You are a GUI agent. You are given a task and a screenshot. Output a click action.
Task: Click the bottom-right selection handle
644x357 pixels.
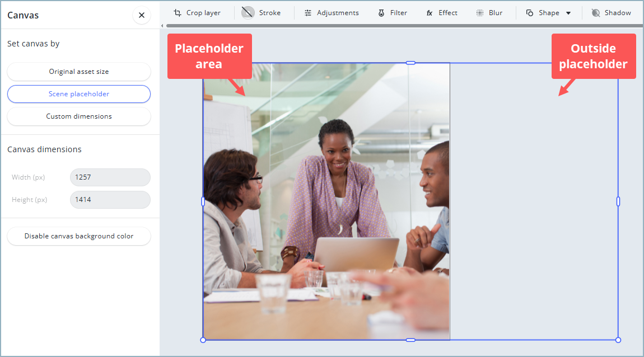(618, 340)
